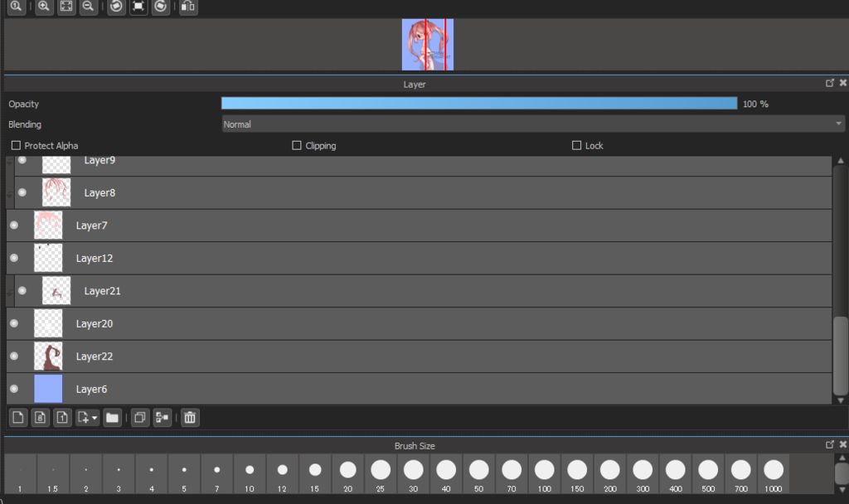The height and width of the screenshot is (504, 849).
Task: Toggle visibility of Layer22
Action: click(14, 356)
